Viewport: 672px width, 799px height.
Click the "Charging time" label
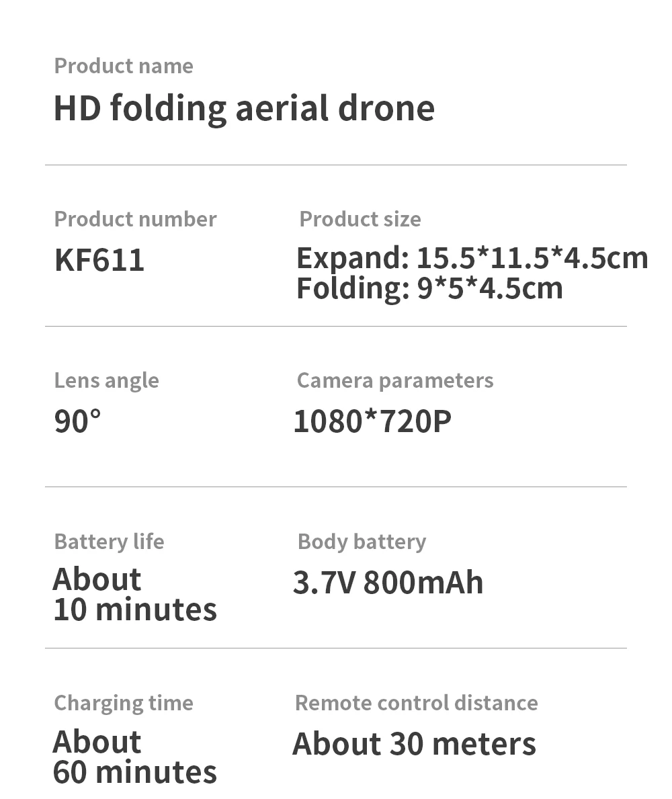click(x=124, y=703)
